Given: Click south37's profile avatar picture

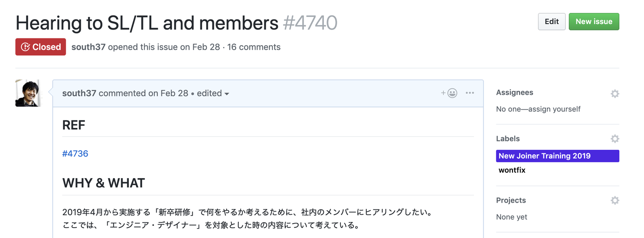Looking at the screenshot, I should (x=28, y=93).
